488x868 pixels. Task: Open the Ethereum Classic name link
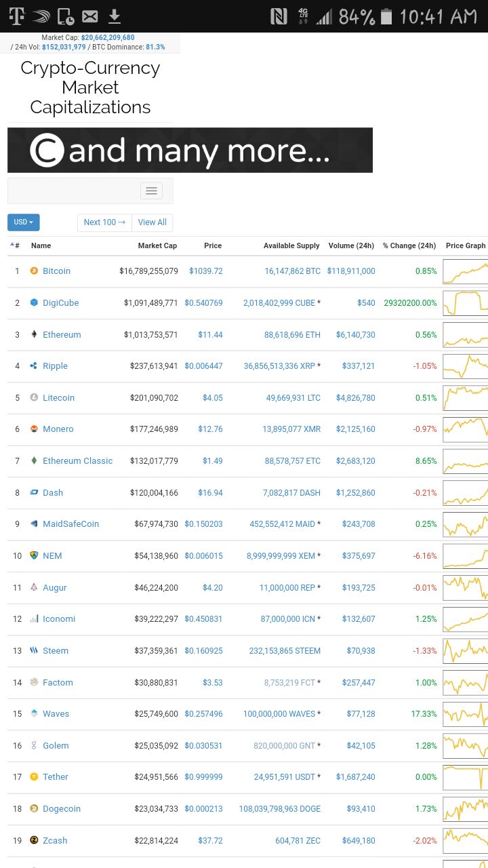[77, 460]
